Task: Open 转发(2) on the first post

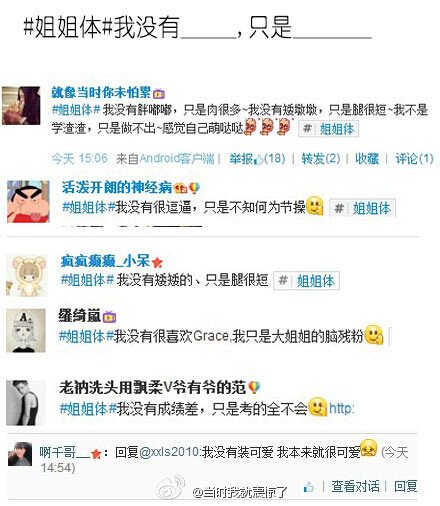Action: point(321,159)
